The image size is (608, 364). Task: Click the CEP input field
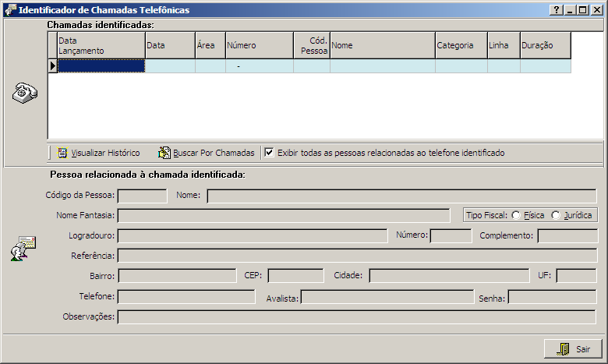tap(295, 276)
